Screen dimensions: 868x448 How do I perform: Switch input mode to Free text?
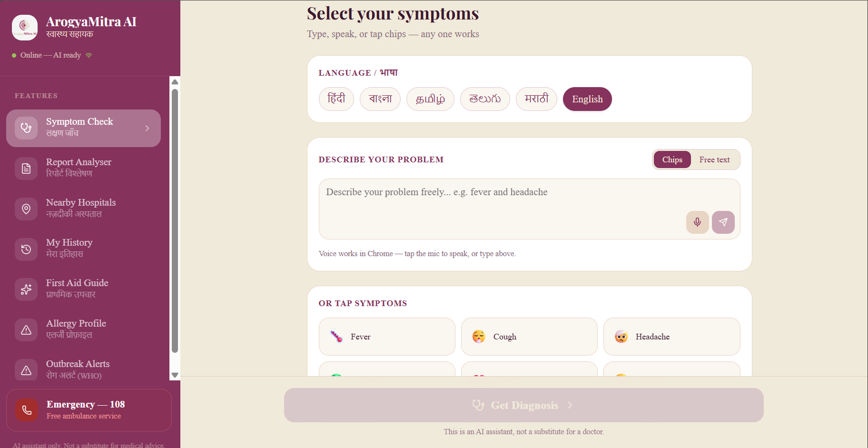tap(714, 160)
